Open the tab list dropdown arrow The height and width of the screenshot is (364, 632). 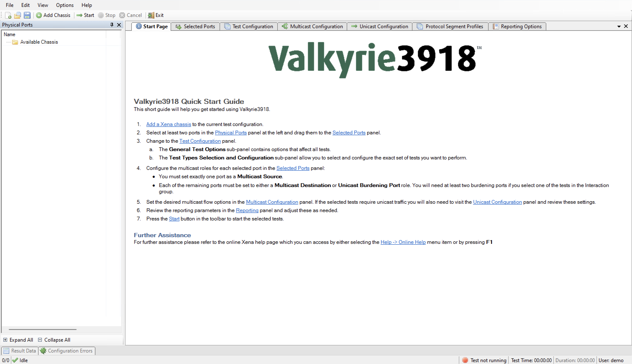(619, 27)
